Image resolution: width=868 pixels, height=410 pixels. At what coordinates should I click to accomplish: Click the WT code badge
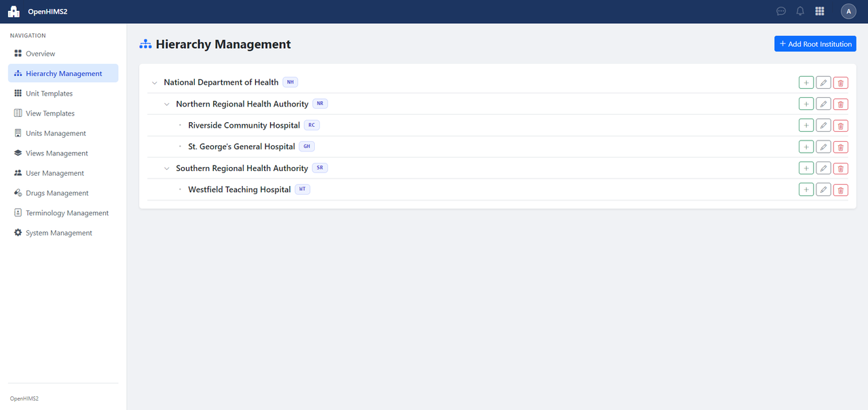(303, 189)
